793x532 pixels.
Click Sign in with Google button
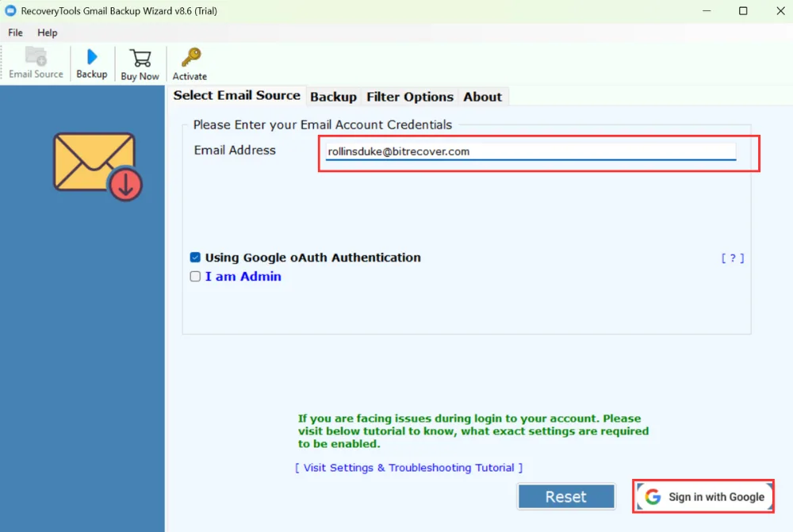[x=704, y=496]
